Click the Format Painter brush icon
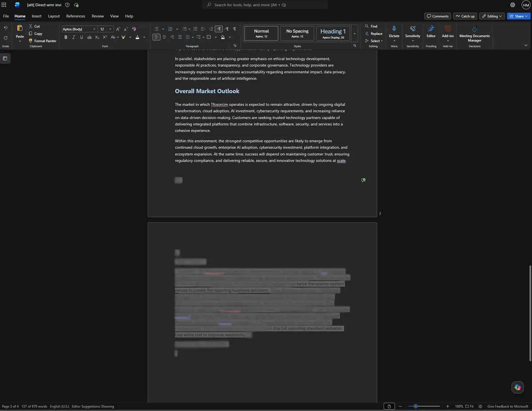 (x=31, y=41)
